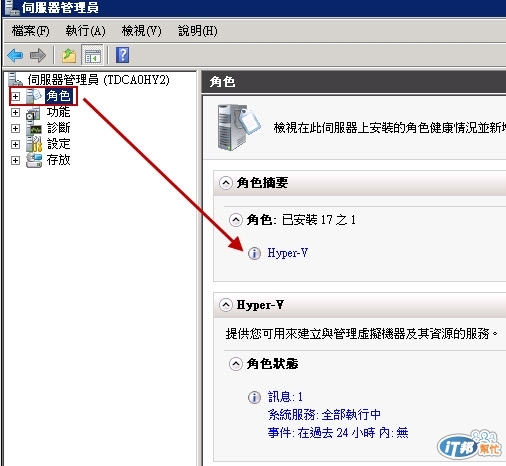Select the 功能 item in the tree

pos(58,112)
